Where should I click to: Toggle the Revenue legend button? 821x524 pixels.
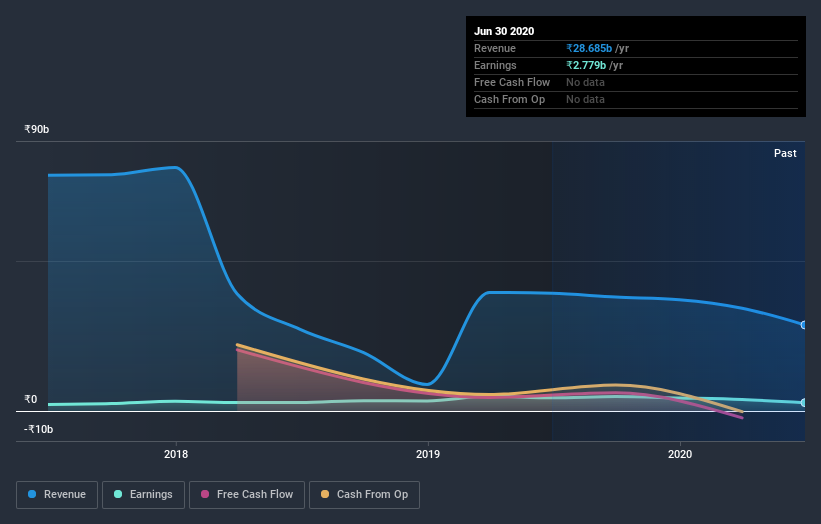(57, 495)
